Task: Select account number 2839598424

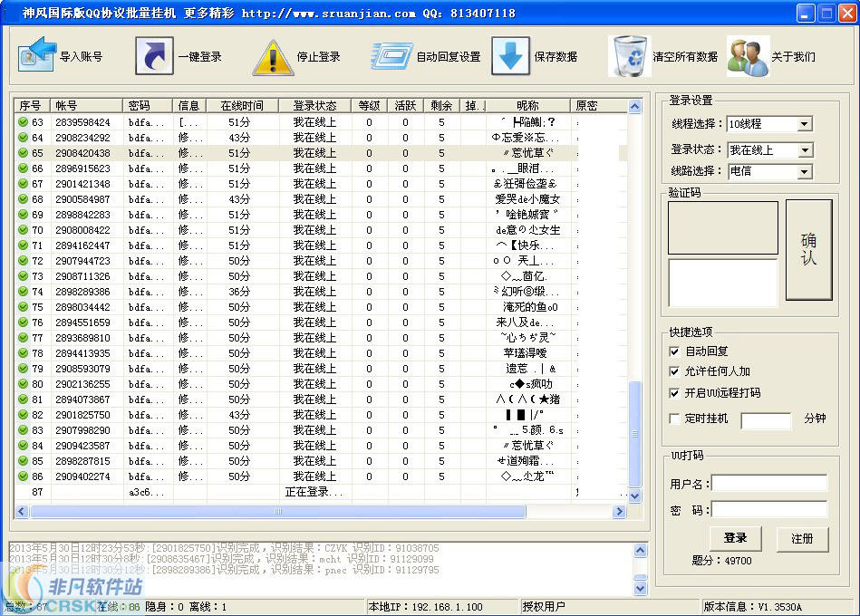Action: tap(82, 122)
